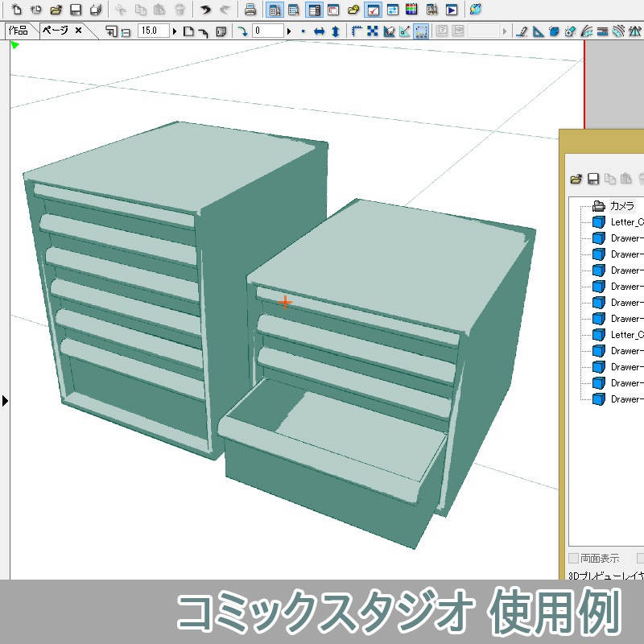Open the folder icon in the 3D panel toolbar
Viewport: 644px width, 644px height.
[576, 179]
